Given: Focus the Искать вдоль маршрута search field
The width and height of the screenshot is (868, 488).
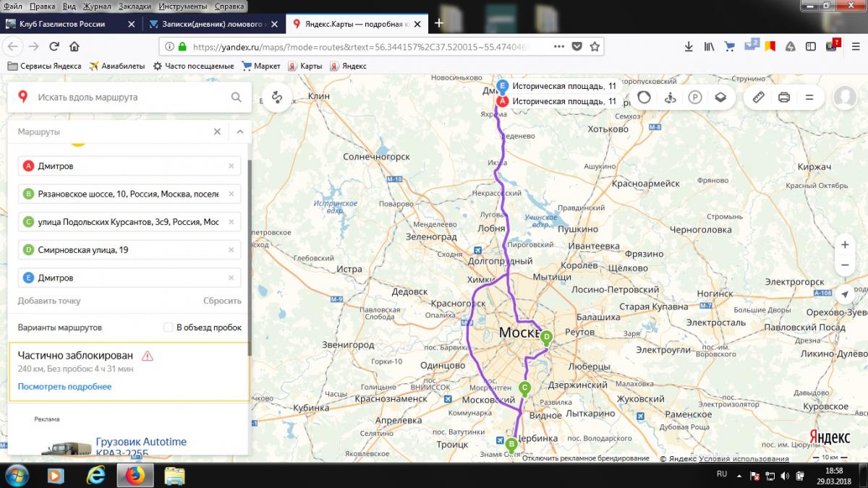Looking at the screenshot, I should 130,97.
